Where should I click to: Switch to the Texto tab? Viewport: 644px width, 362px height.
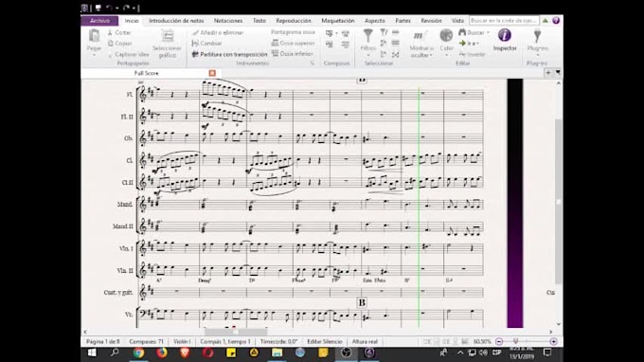coord(259,21)
